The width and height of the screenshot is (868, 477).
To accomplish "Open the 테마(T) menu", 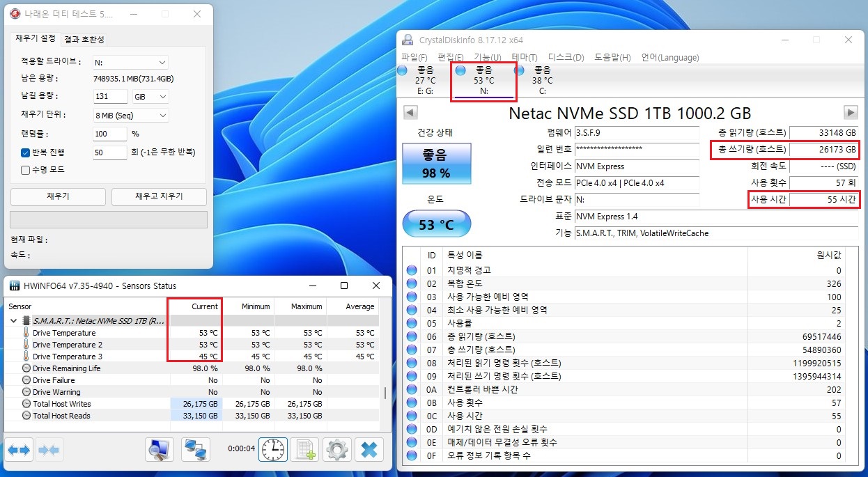I will click(x=525, y=57).
